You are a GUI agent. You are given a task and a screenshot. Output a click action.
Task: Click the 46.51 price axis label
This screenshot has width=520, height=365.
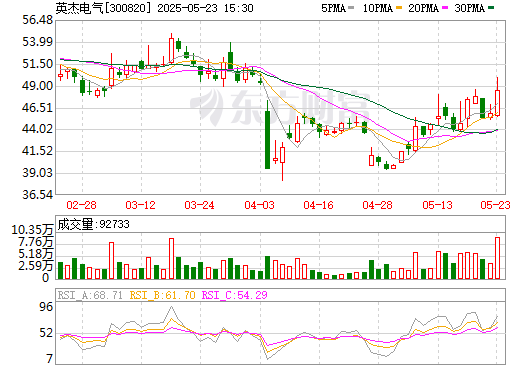coord(38,108)
